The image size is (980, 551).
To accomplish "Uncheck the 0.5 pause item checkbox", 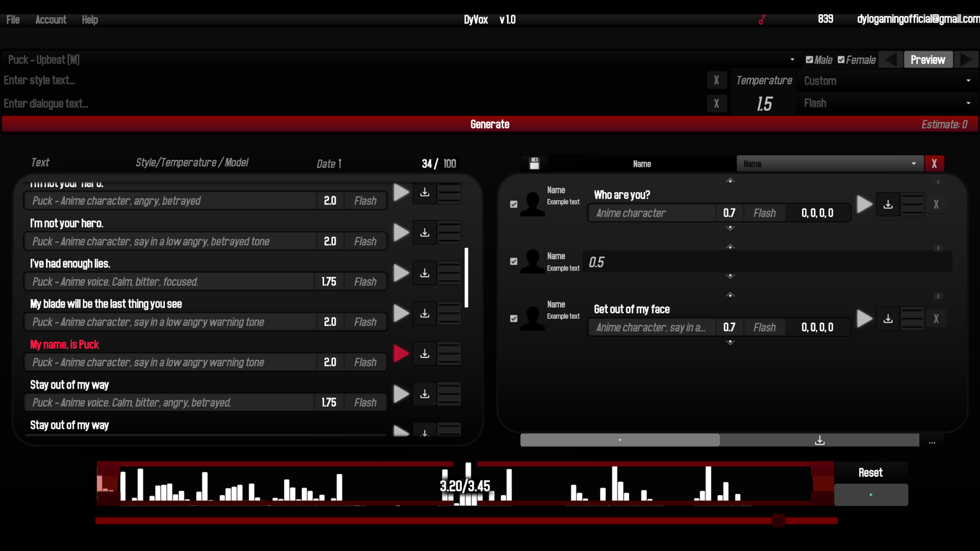I will [x=513, y=261].
